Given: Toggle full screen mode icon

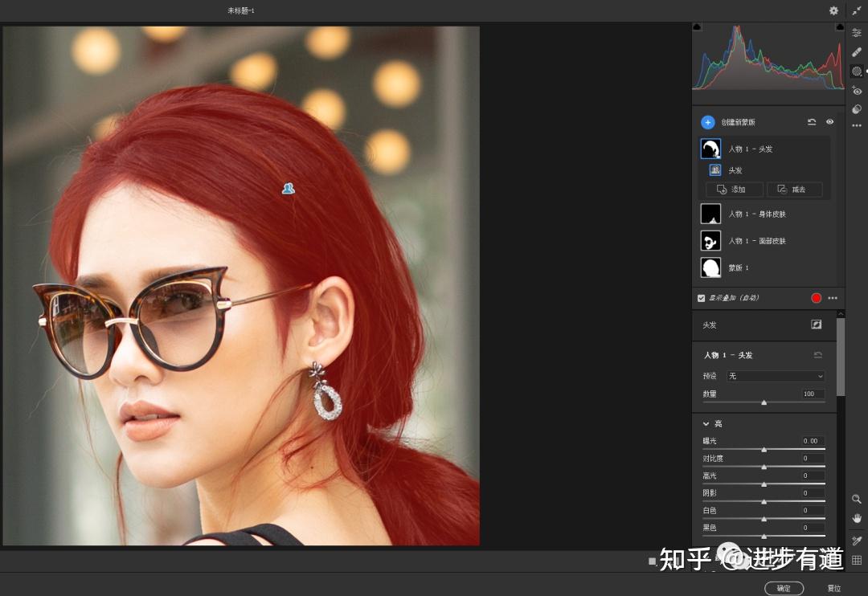Looking at the screenshot, I should (857, 10).
